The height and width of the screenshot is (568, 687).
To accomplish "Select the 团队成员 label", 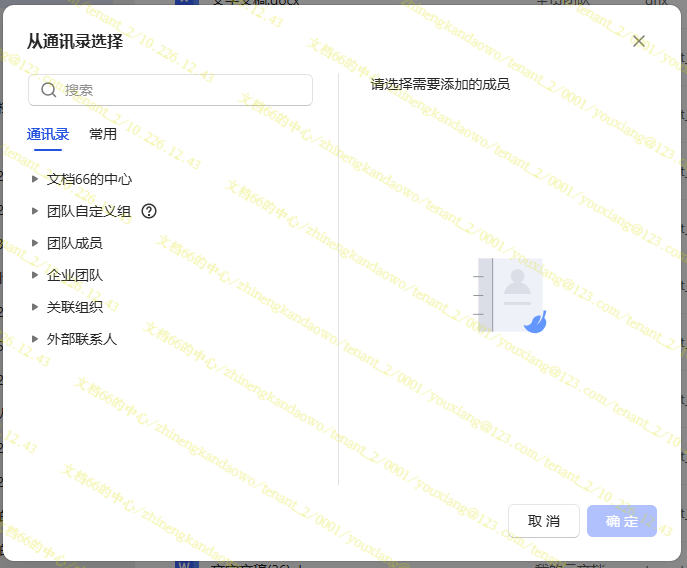I will [75, 243].
